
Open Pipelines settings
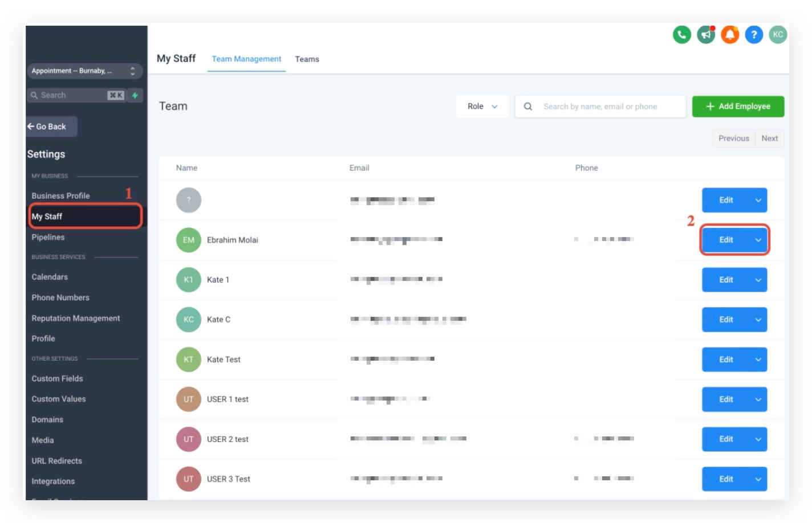pos(48,237)
